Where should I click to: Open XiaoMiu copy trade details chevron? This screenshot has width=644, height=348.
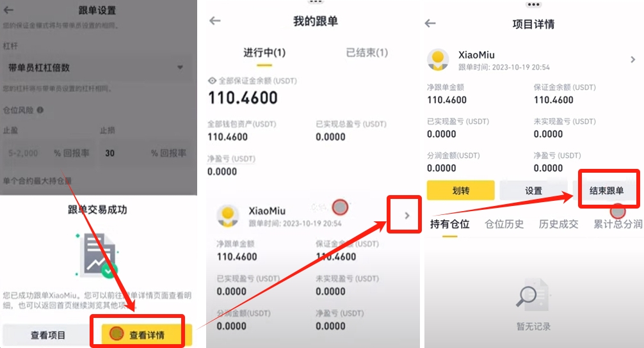pyautogui.click(x=407, y=216)
